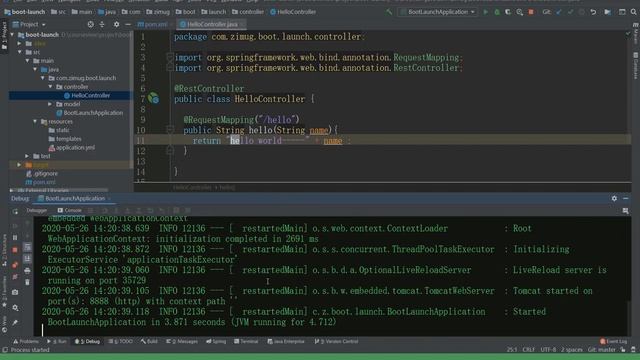640x360 pixels.
Task: Open the Spring tool window button
Action: tap(216, 342)
